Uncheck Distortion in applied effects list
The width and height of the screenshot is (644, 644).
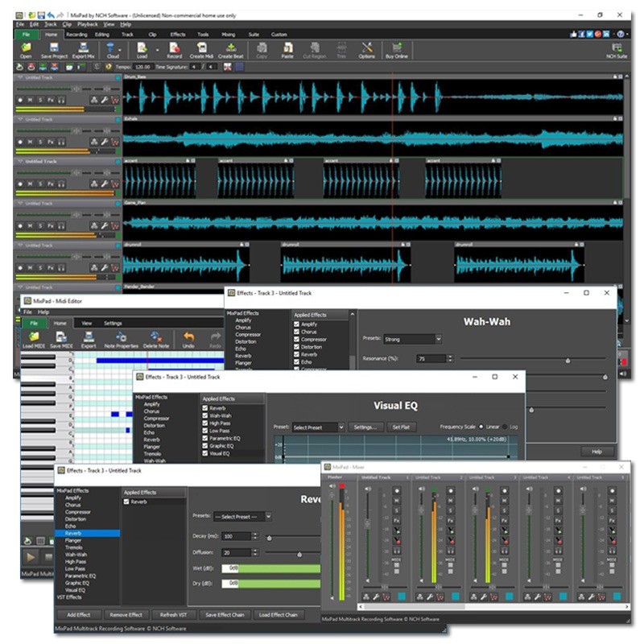coord(296,347)
